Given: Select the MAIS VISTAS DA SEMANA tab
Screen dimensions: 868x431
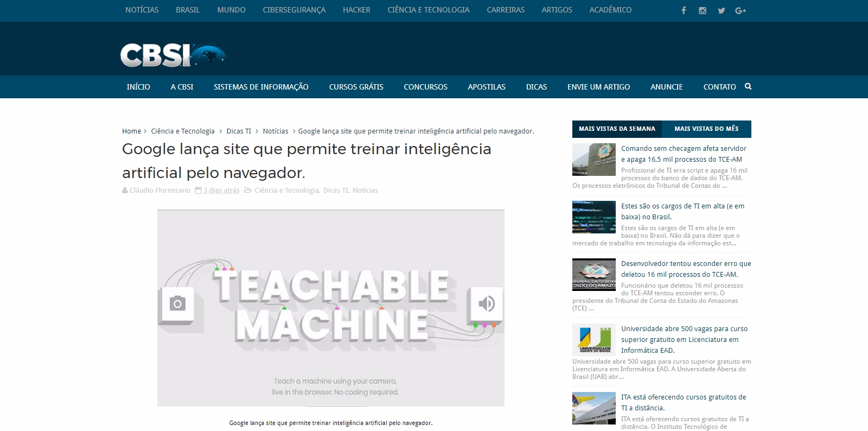Looking at the screenshot, I should 617,129.
